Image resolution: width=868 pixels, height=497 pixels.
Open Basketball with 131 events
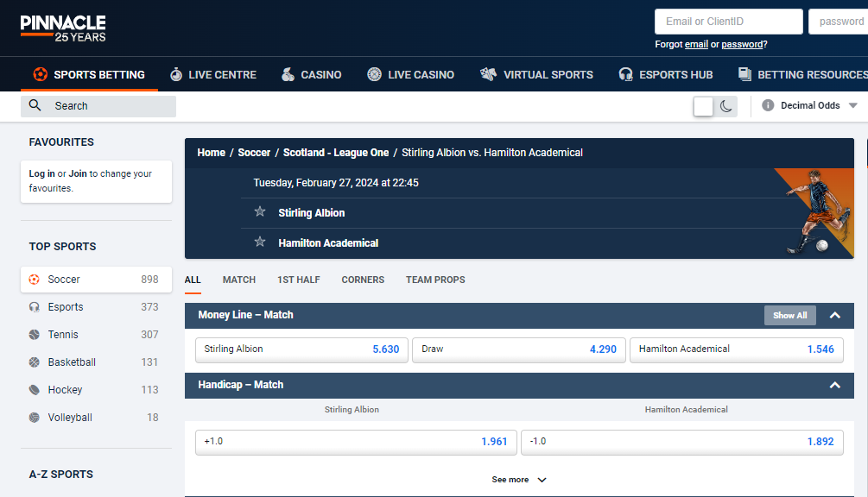click(97, 362)
